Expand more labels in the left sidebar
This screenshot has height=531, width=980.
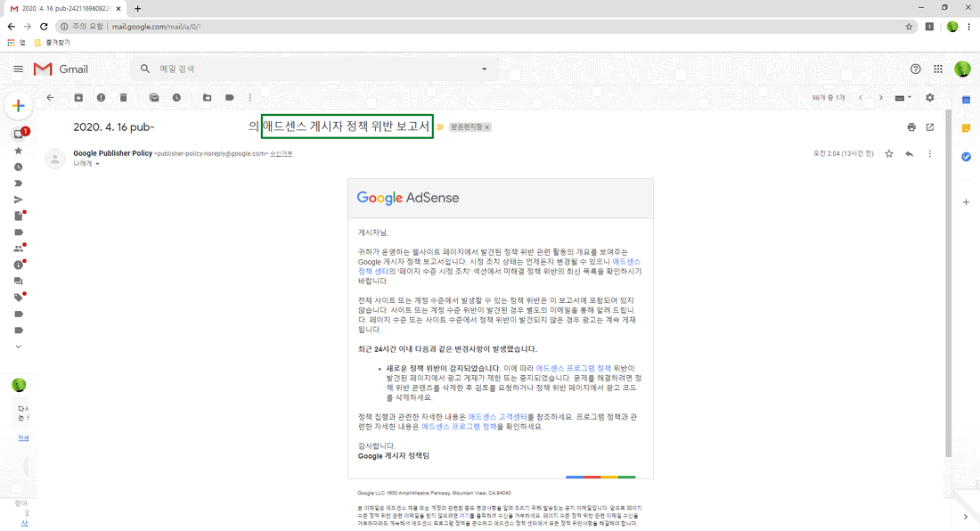coord(18,347)
